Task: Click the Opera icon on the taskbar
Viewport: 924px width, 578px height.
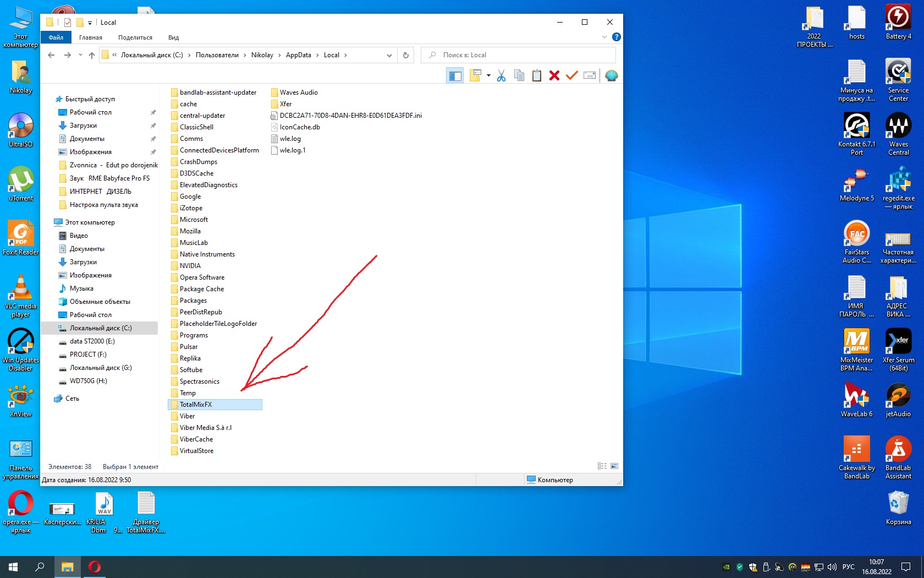Action: point(95,566)
